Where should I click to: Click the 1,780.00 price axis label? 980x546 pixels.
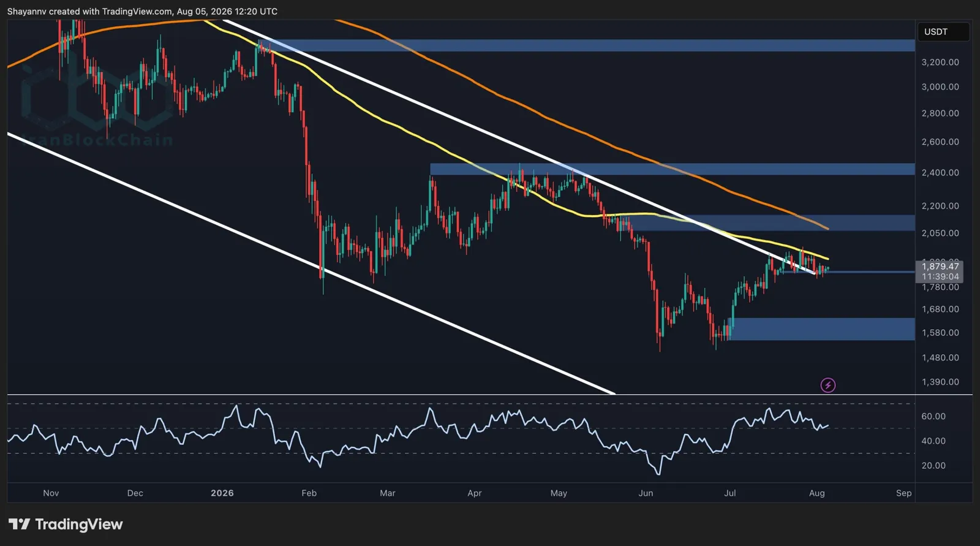[x=940, y=287]
